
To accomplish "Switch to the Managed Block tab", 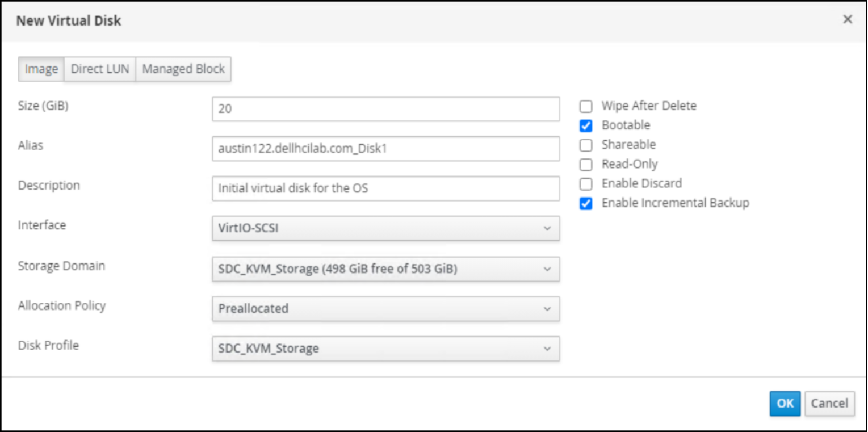I will click(x=183, y=69).
